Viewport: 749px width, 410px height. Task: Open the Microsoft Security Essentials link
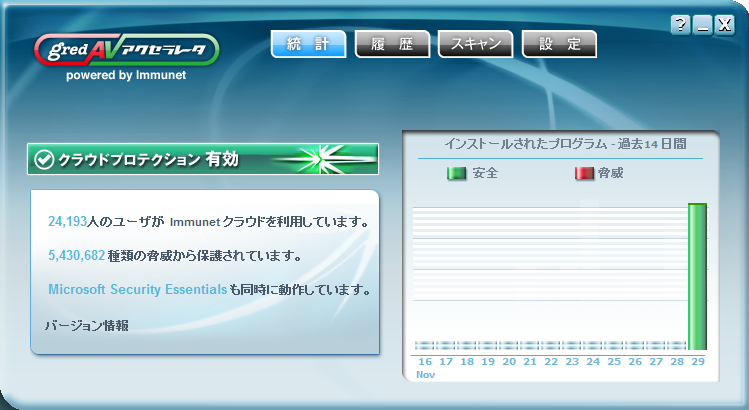[138, 289]
